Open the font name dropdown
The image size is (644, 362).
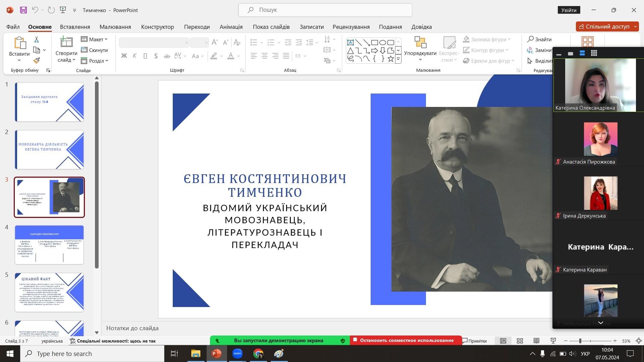click(x=186, y=43)
